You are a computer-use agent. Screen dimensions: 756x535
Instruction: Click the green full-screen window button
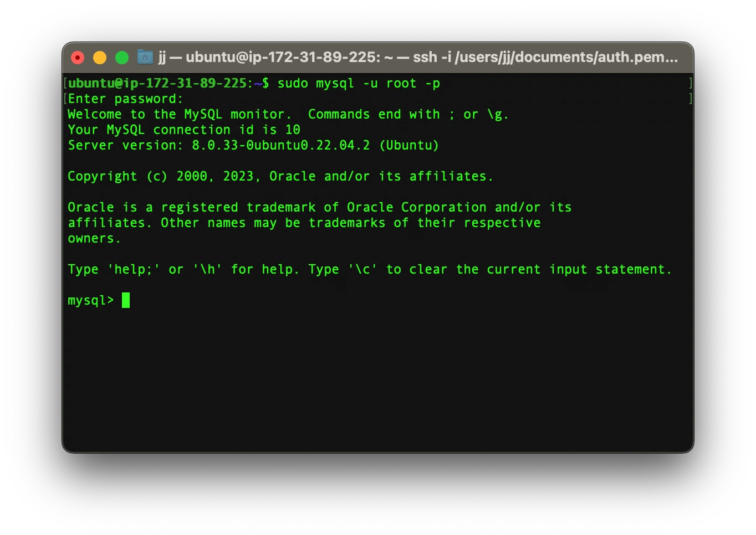(x=122, y=57)
